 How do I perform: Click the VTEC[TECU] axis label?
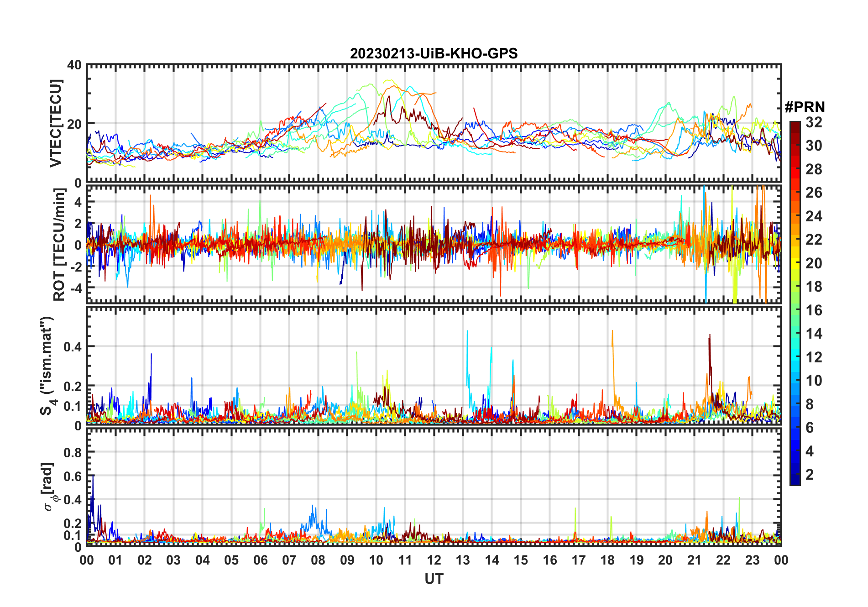(55, 123)
